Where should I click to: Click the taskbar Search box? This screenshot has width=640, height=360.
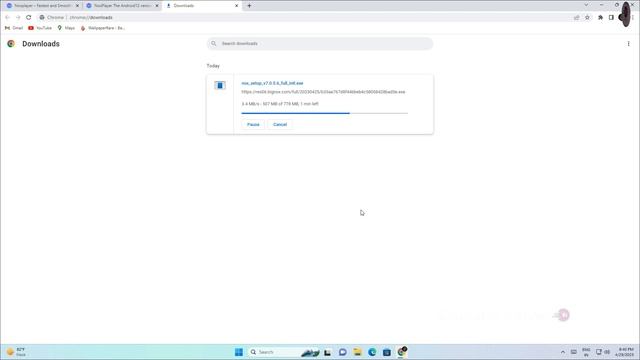click(x=284, y=352)
